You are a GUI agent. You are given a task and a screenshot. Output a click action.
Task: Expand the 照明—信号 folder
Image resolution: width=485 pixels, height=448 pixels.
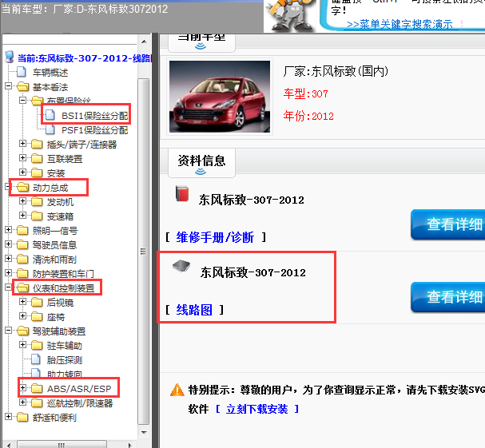[x=8, y=230]
